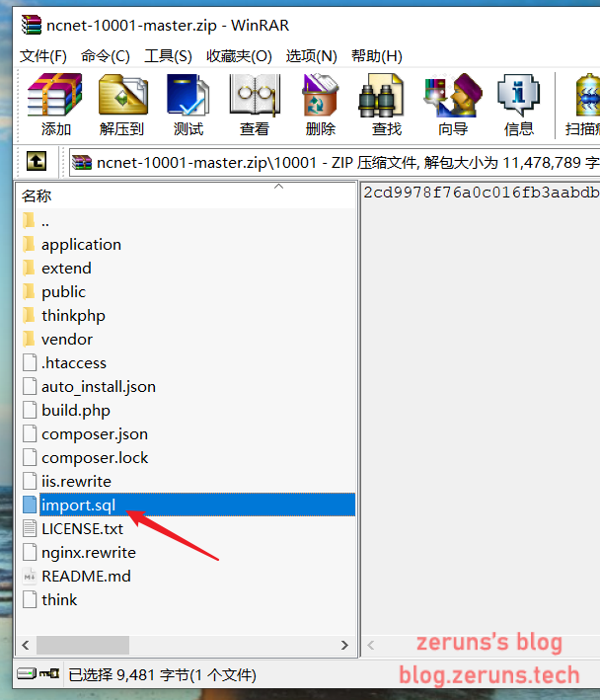Open the 收藏夹(O) menu

click(x=239, y=56)
